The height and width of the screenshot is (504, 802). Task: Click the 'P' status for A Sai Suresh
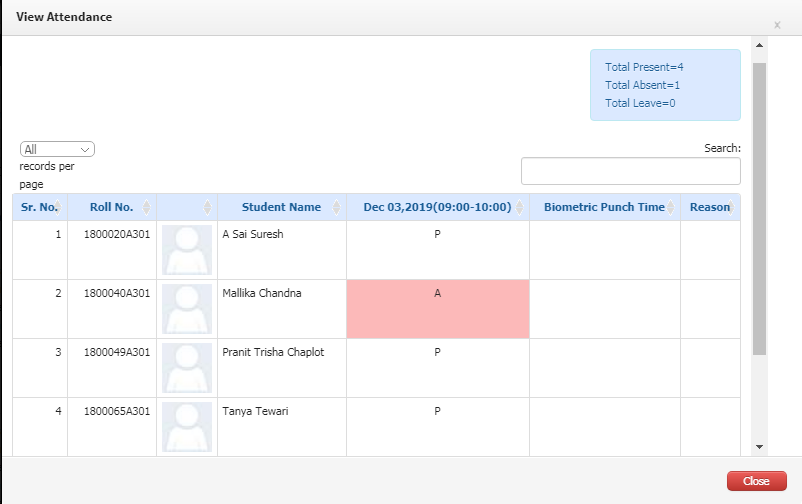click(x=437, y=234)
